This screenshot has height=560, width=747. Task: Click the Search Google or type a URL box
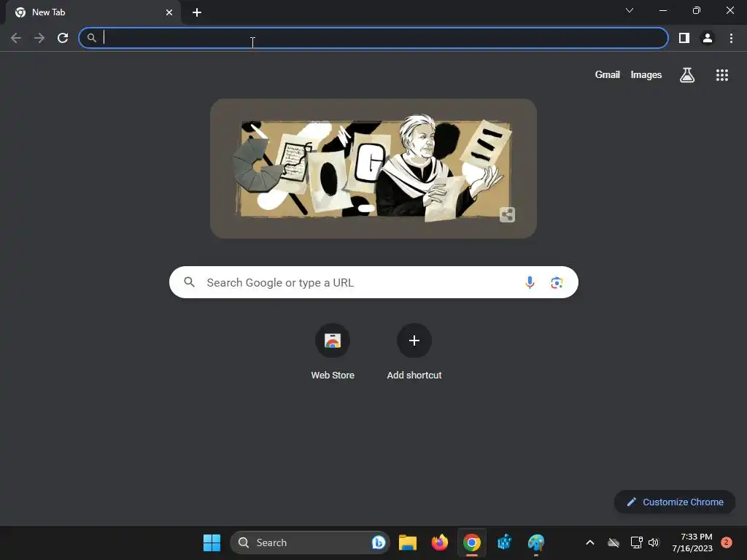(x=373, y=282)
